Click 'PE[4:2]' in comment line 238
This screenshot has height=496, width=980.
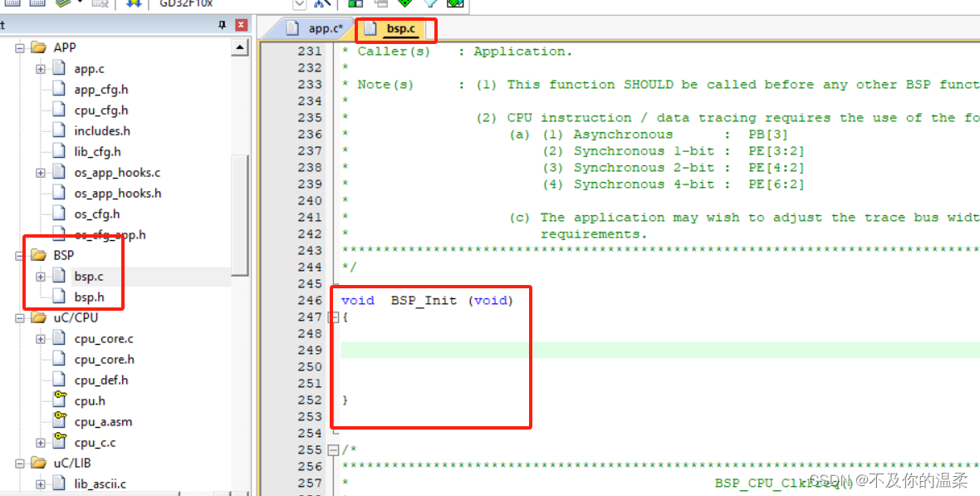pos(776,167)
